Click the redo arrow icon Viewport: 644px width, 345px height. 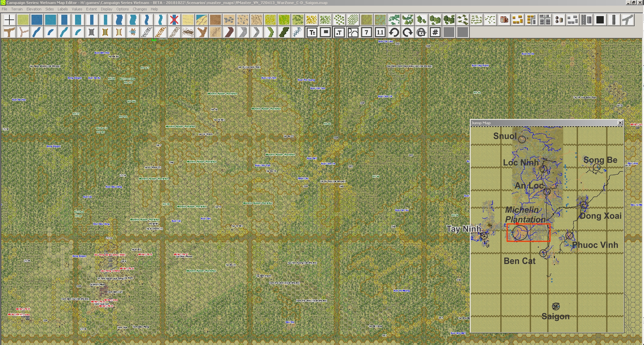pyautogui.click(x=408, y=32)
